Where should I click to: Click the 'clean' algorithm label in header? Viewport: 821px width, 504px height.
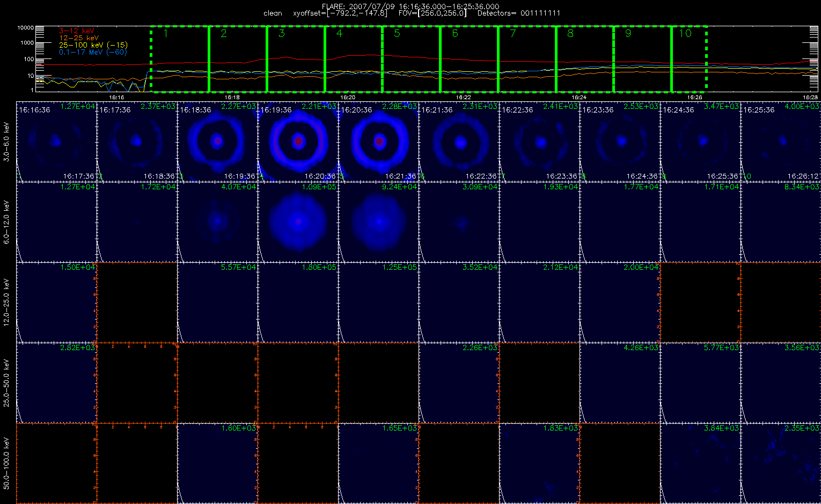point(273,13)
